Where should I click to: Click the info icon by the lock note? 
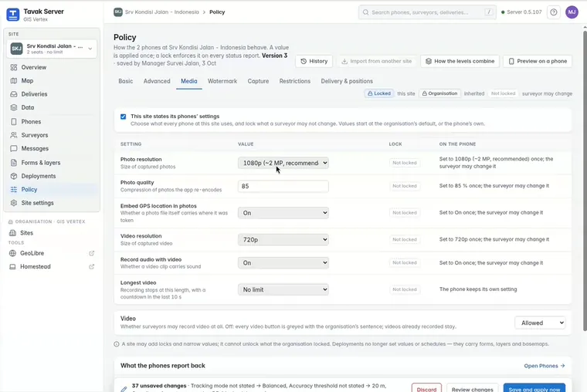[x=117, y=344]
